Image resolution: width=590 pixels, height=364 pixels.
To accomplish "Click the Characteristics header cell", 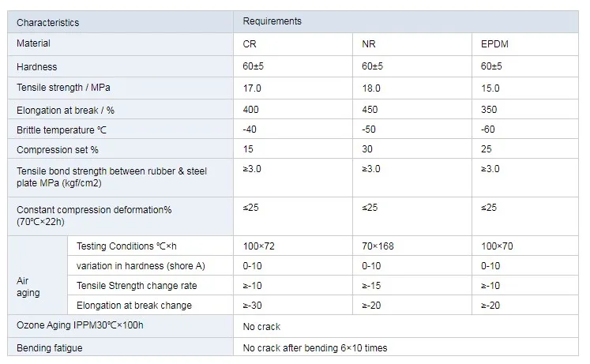I will tap(47, 23).
